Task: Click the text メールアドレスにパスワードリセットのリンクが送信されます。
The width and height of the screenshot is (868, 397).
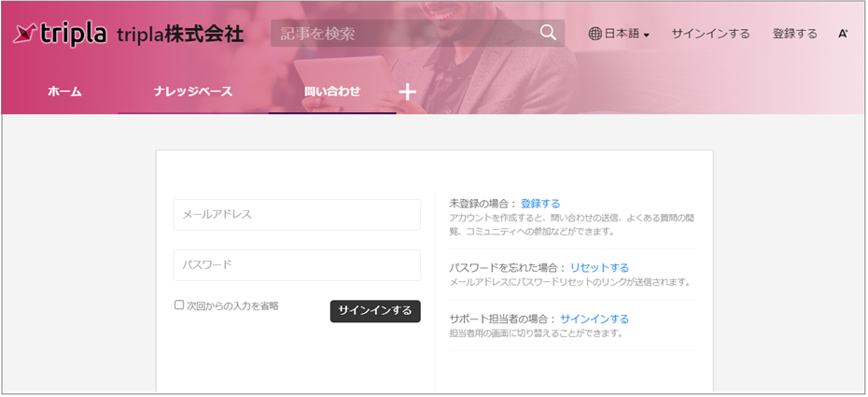Action: 570,282
